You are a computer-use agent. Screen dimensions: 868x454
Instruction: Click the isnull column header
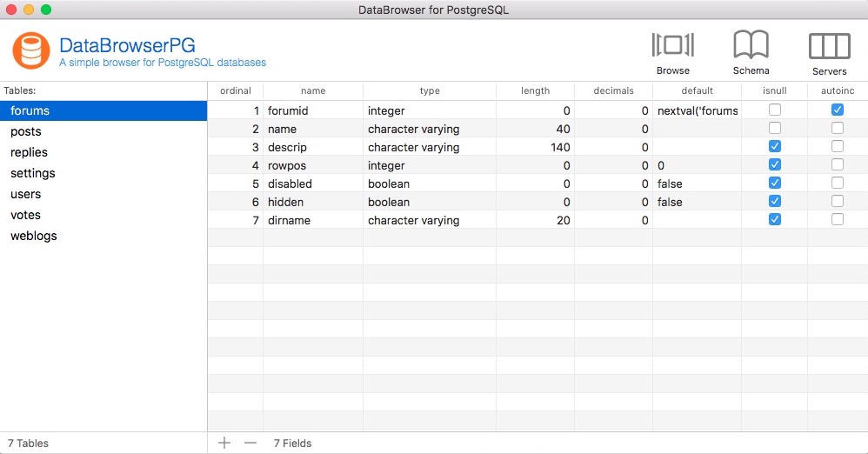tap(774, 90)
